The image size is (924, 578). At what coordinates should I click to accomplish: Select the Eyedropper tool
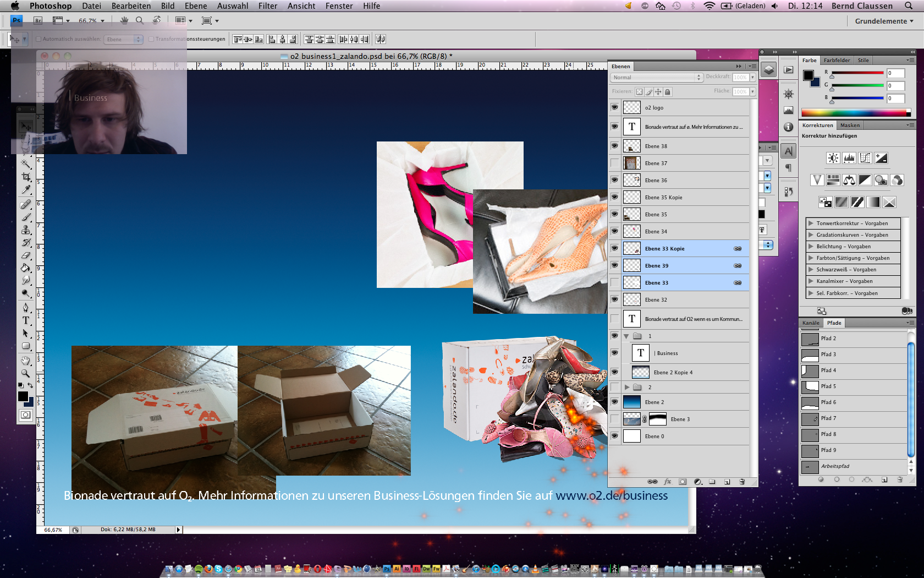26,190
